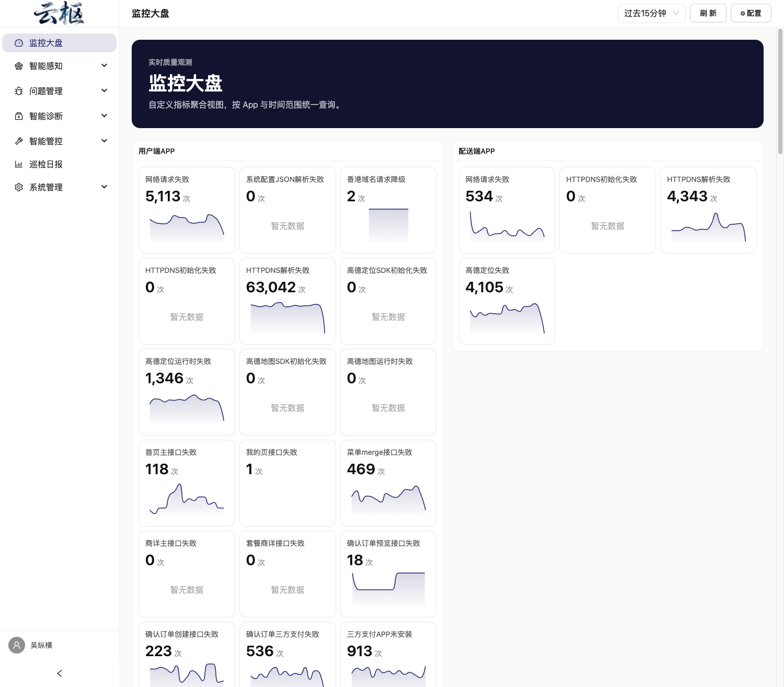This screenshot has height=687, width=784.
Task: Click the 实时质量观测 banner subtitle
Action: point(170,62)
